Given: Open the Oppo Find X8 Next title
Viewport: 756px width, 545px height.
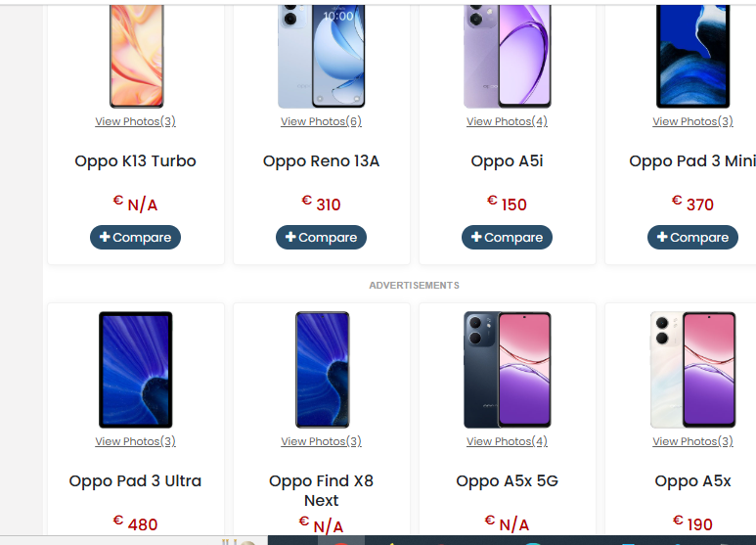Looking at the screenshot, I should click(321, 490).
